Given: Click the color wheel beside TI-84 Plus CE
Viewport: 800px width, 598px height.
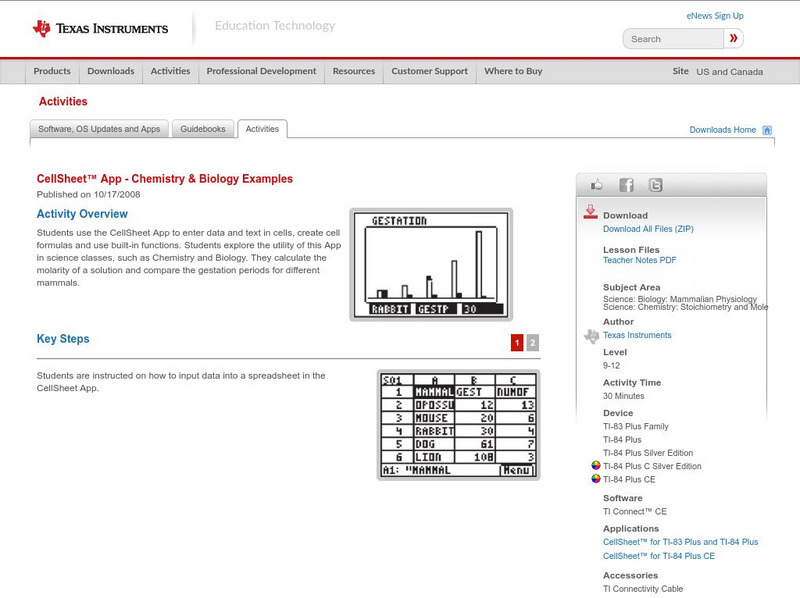Looking at the screenshot, I should [594, 480].
